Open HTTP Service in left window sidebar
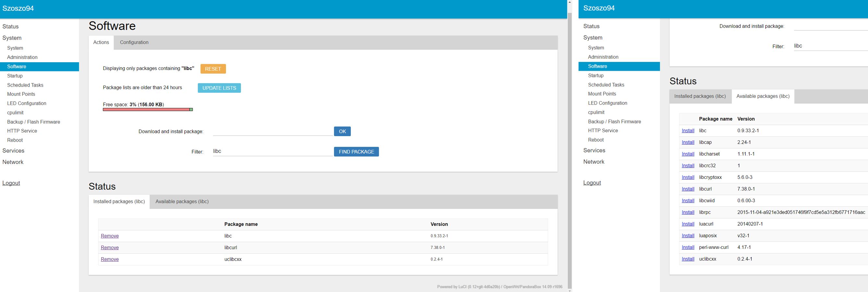 click(x=22, y=131)
